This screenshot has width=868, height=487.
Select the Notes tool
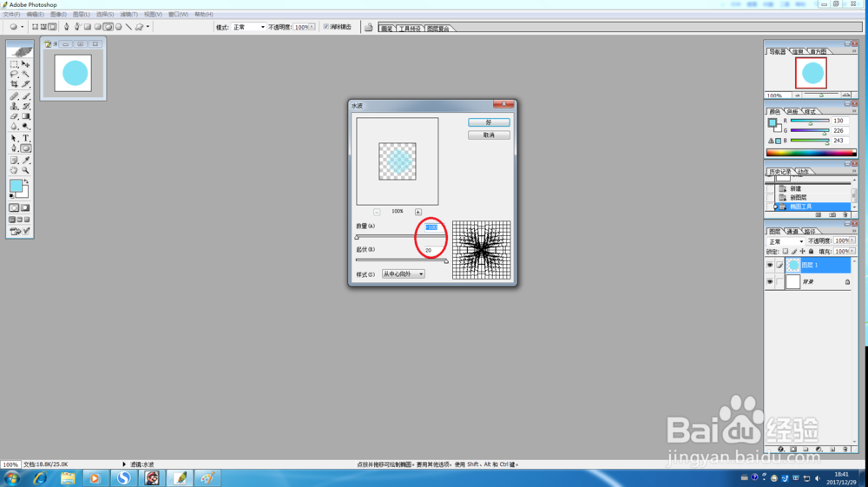(x=15, y=161)
